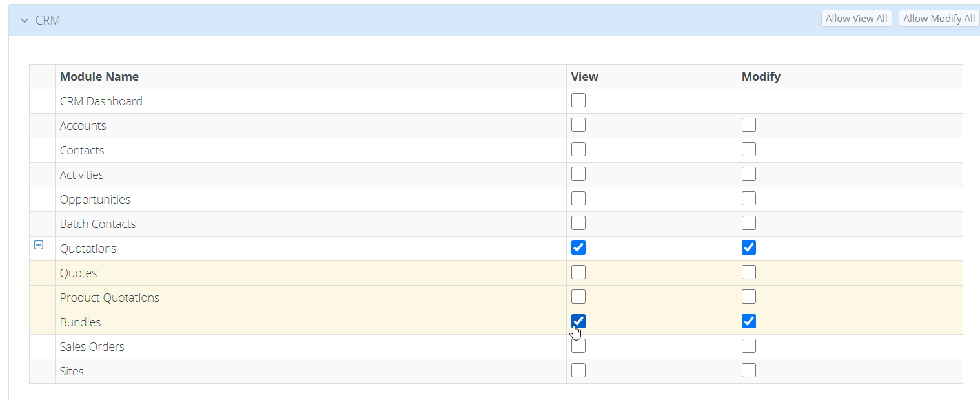Click the Allow View All button

[856, 19]
